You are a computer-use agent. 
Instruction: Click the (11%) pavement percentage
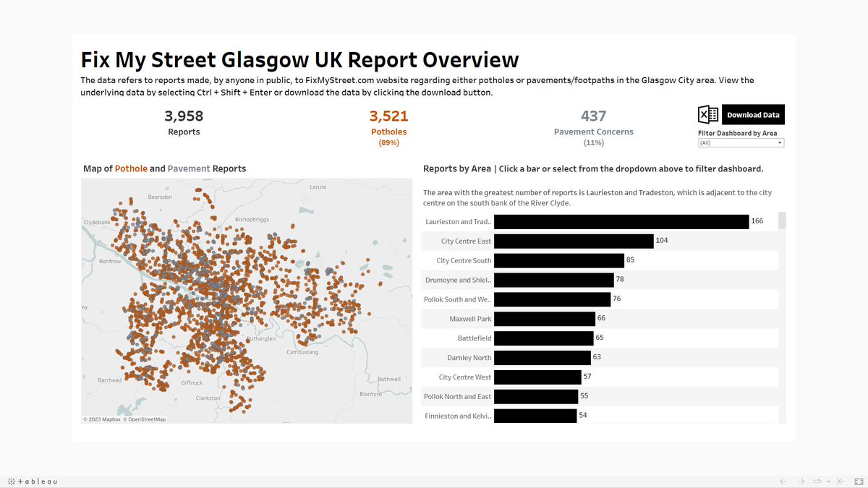[594, 143]
